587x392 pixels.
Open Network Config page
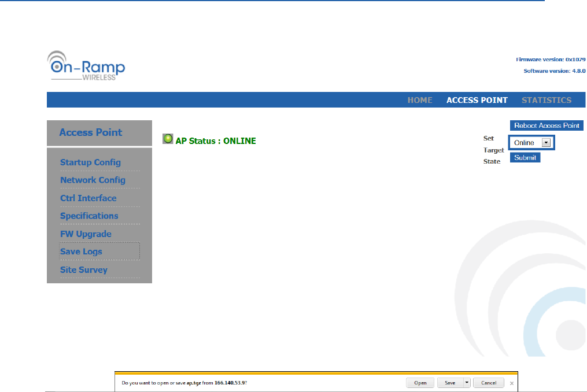click(x=93, y=180)
